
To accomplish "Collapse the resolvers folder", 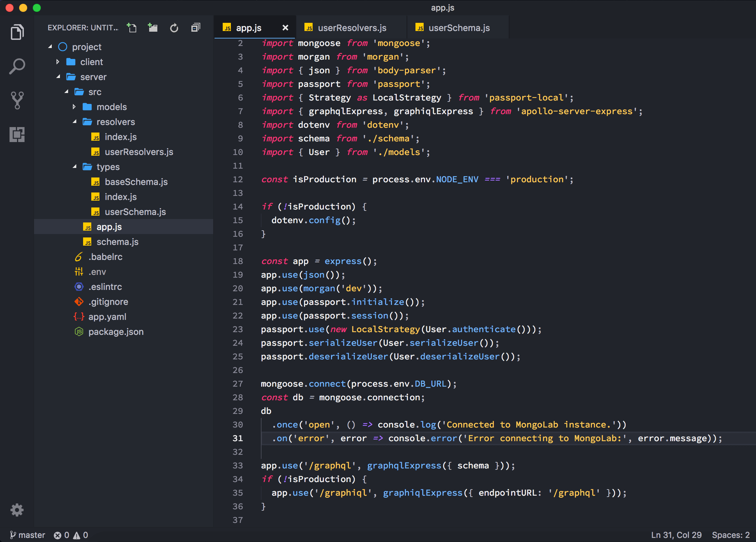I will (115, 122).
